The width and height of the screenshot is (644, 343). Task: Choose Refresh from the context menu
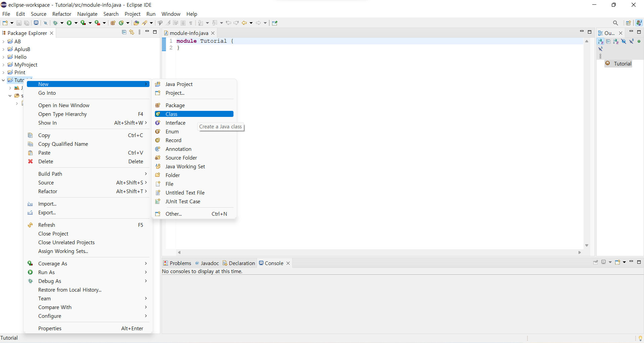(x=88, y=225)
